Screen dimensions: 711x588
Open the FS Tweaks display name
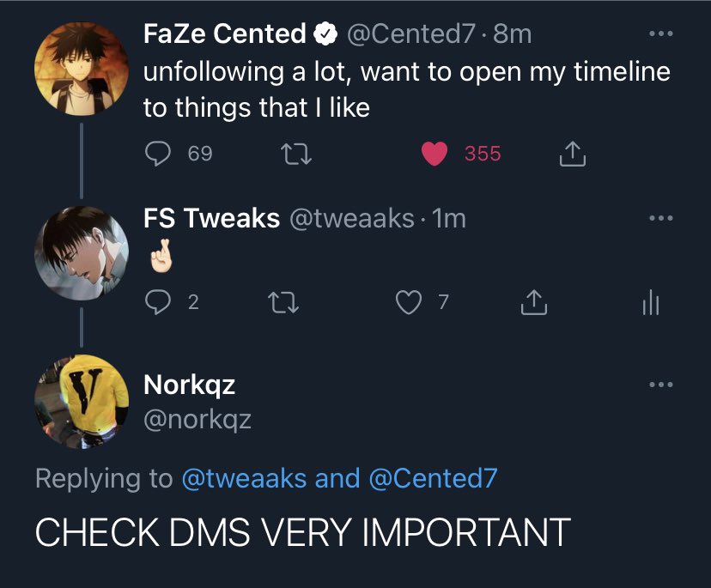tap(211, 219)
